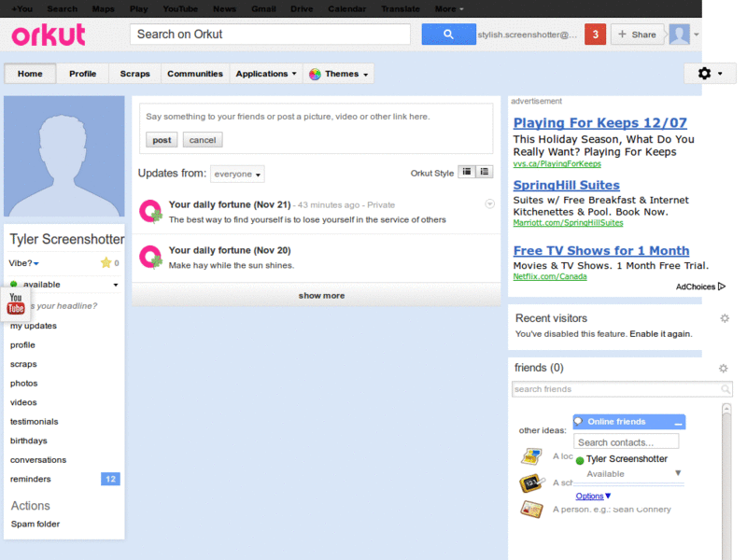Click the large profile picture placeholder
This screenshot has height=560, width=747.
coord(63,156)
